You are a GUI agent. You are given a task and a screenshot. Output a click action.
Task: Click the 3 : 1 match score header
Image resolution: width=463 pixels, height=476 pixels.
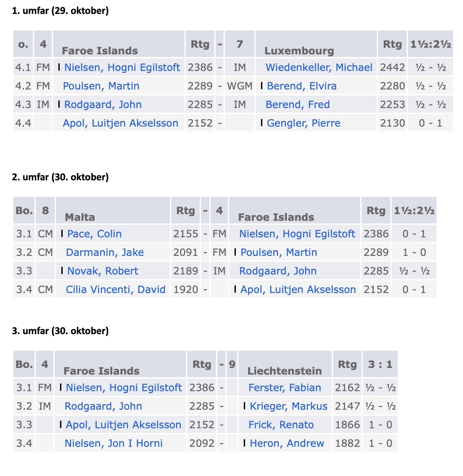380,364
